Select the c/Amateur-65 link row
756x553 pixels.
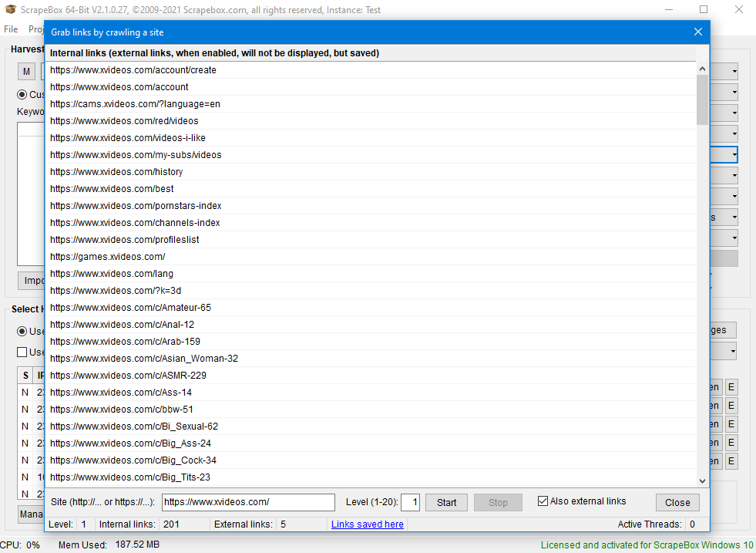[x=370, y=308]
